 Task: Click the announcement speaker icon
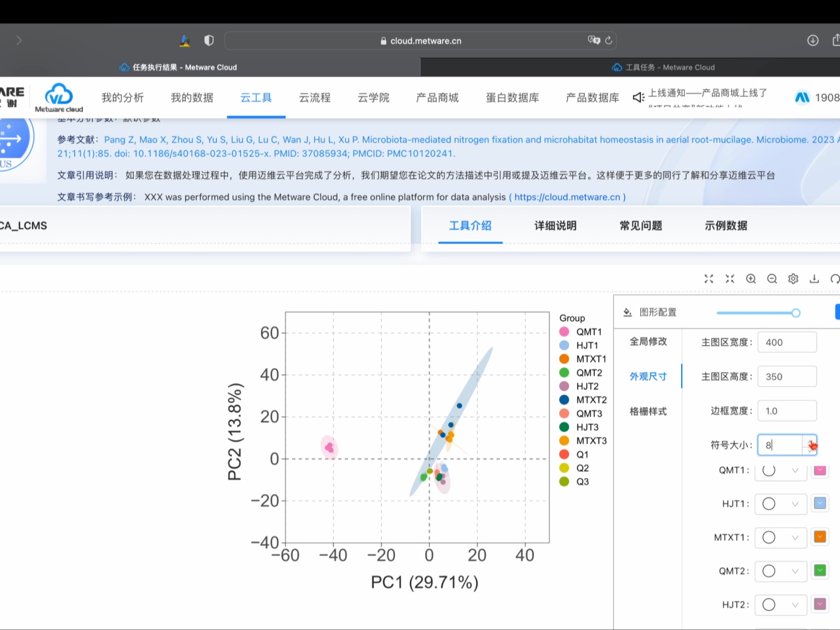click(638, 97)
